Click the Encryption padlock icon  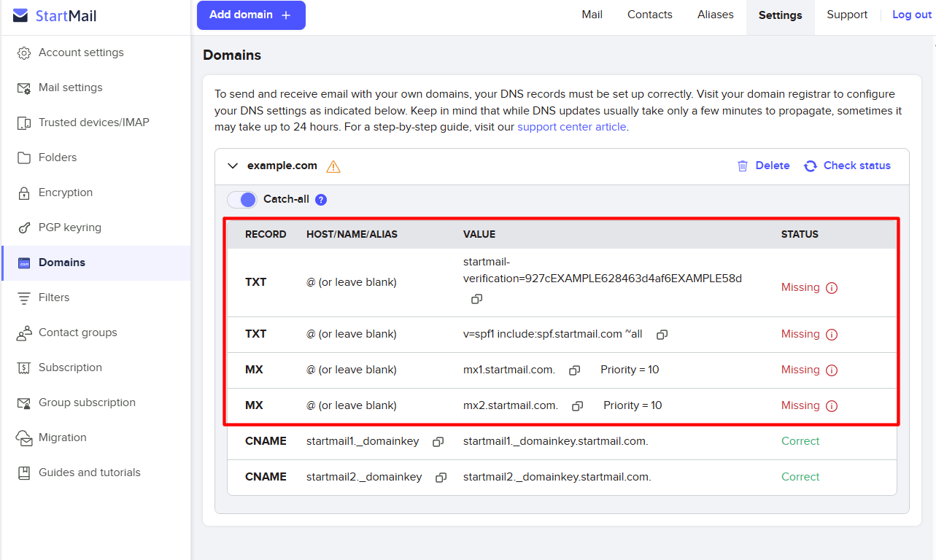click(24, 193)
